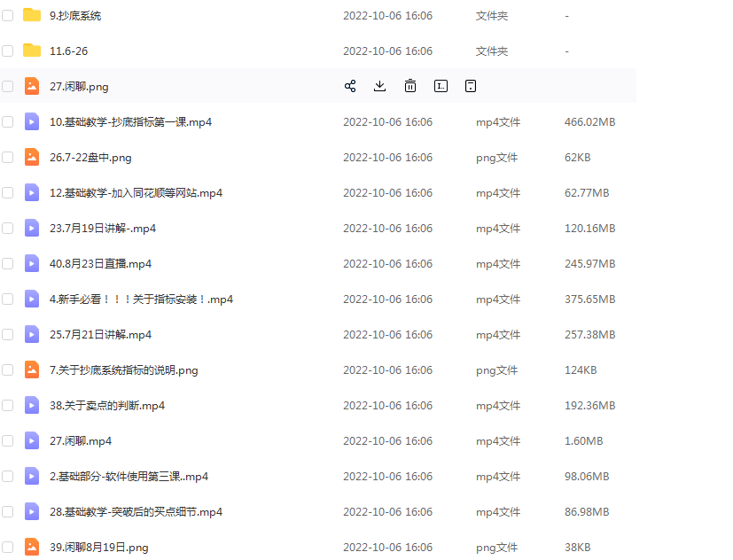Download the 27.闲聊.png file
733x560 pixels.
(x=380, y=86)
